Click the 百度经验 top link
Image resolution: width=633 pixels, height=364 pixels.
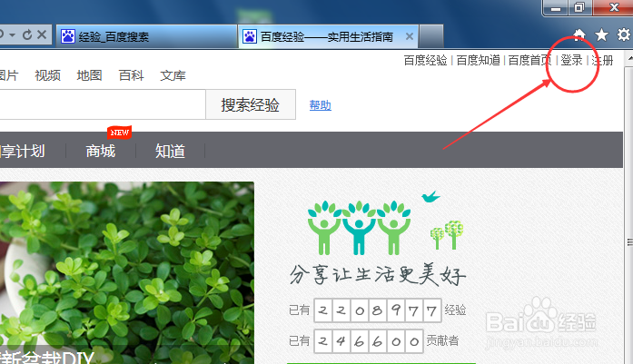tap(426, 61)
